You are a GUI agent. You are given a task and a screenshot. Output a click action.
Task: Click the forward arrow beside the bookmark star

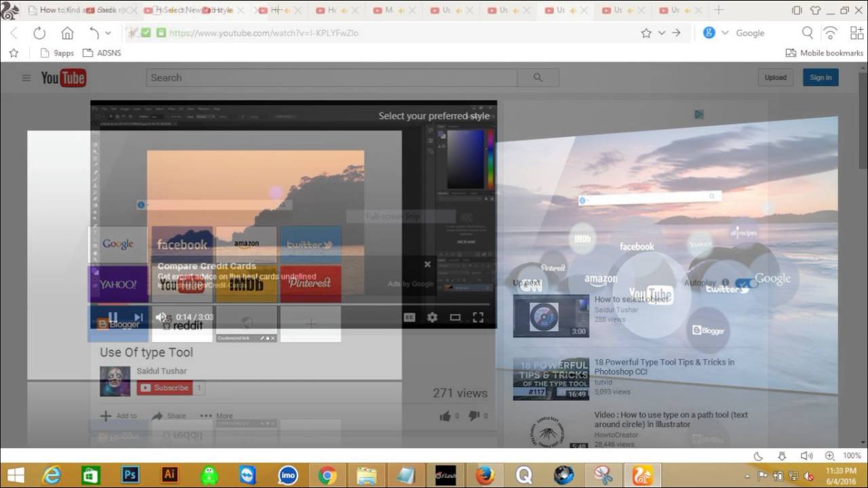(676, 33)
